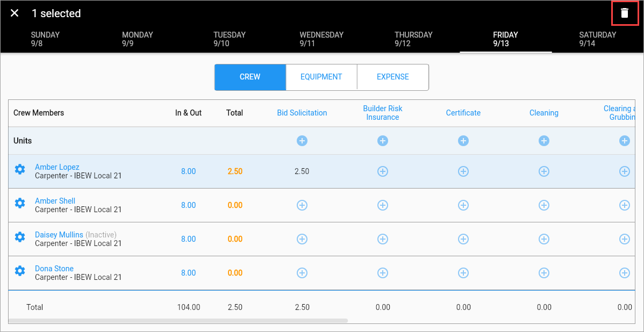The height and width of the screenshot is (332, 644).
Task: Open settings gear for Dona Stone
Action: coord(20,270)
